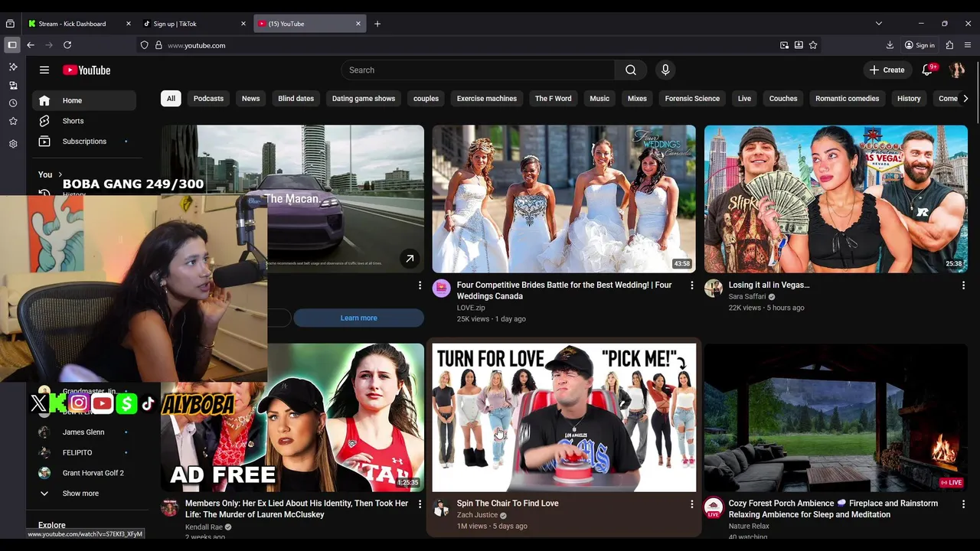Select the Home item in YouTube sidebar
Image resolution: width=980 pixels, height=551 pixels.
[84, 100]
